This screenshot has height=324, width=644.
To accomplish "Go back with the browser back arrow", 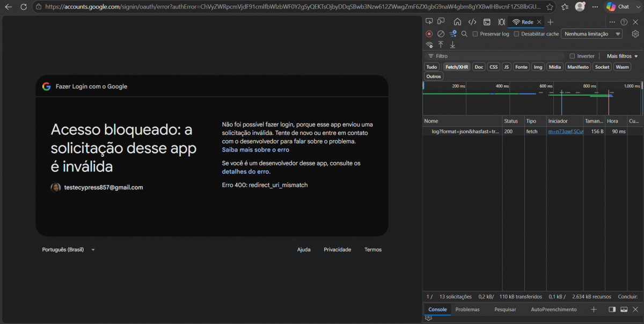I will click(x=8, y=7).
